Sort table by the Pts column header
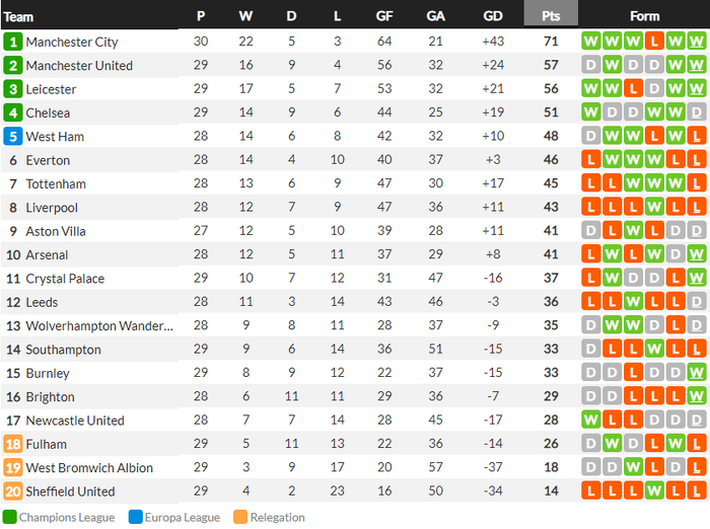 point(551,16)
